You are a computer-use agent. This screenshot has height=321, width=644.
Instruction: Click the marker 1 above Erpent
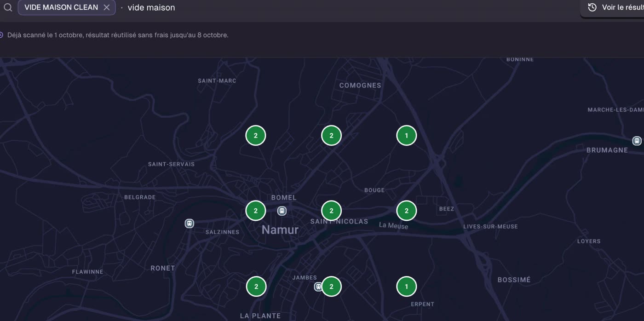pos(406,286)
